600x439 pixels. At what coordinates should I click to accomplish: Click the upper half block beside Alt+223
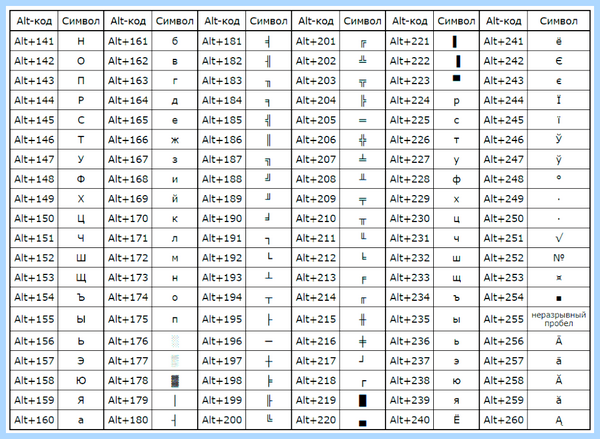point(456,78)
